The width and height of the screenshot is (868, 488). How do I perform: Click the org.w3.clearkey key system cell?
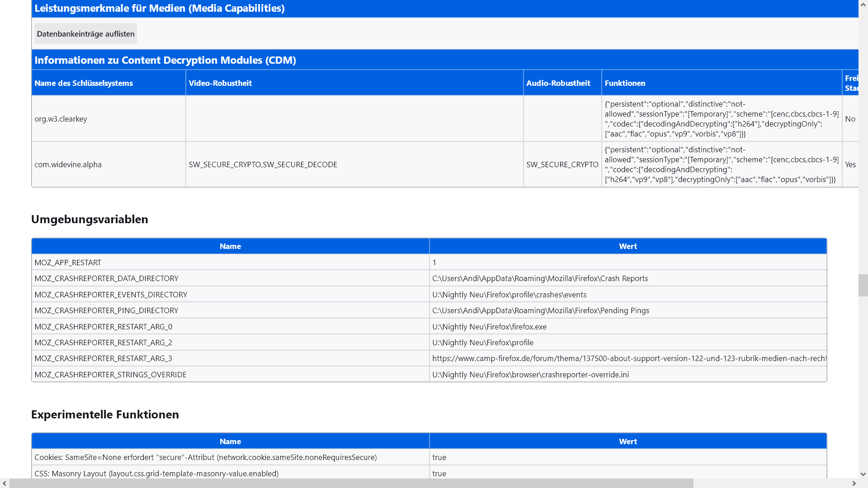click(x=61, y=119)
